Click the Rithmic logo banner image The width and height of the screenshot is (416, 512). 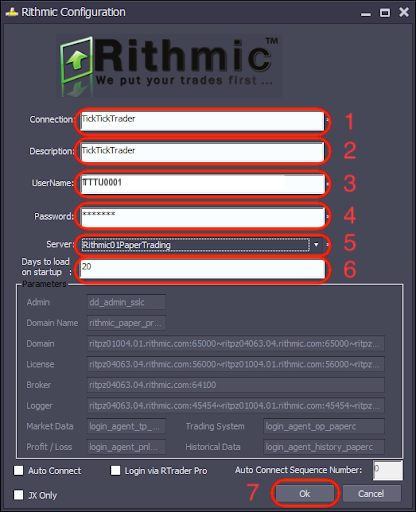(x=169, y=66)
